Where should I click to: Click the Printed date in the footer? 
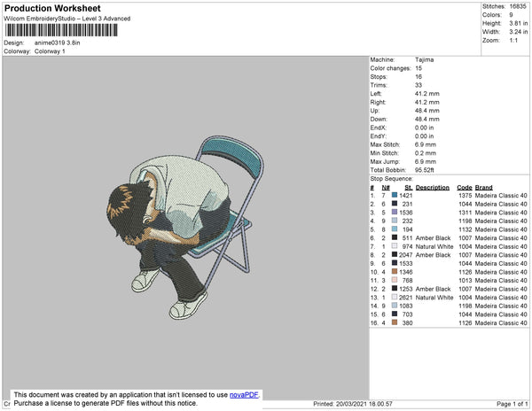pos(352,404)
